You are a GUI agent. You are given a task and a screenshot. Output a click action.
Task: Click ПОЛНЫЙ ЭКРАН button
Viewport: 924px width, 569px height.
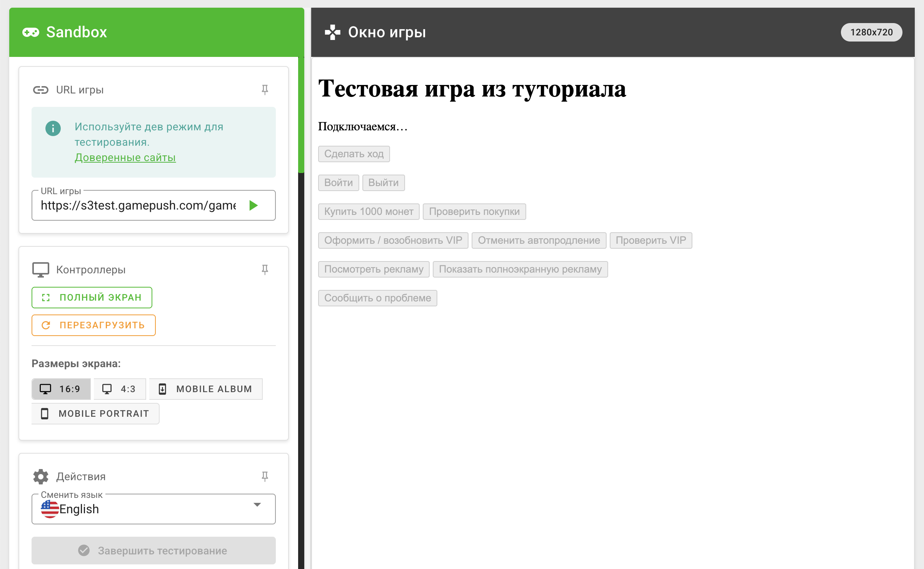92,298
